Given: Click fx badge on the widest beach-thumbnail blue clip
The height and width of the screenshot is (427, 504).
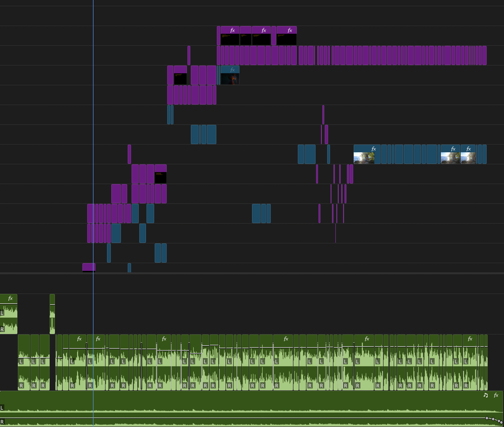Looking at the screenshot, I should (373, 149).
